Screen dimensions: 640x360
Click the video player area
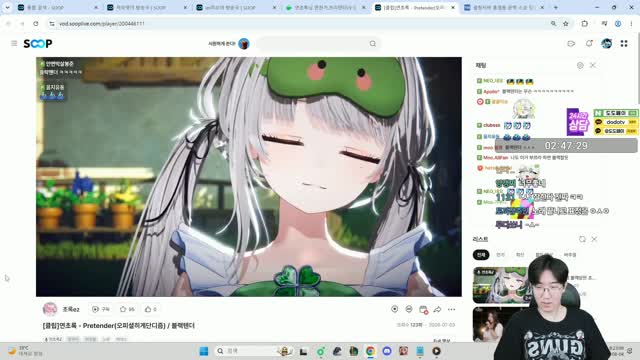(x=249, y=177)
